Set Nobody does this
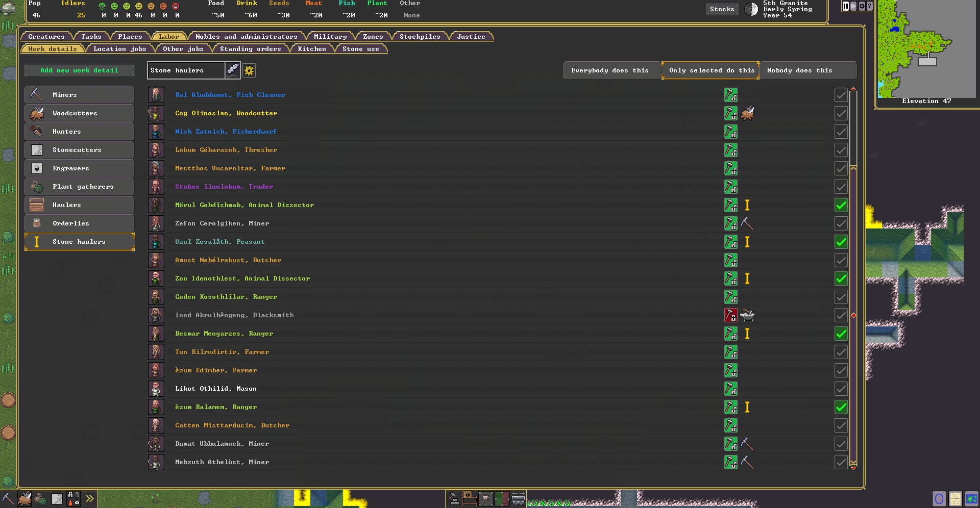Image resolution: width=980 pixels, height=508 pixels. coord(808,70)
